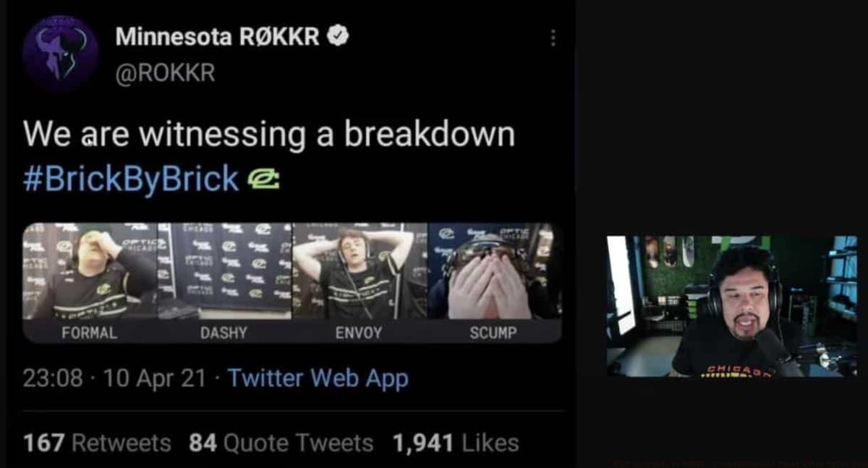Open the FORMAL player image panel

click(x=90, y=271)
